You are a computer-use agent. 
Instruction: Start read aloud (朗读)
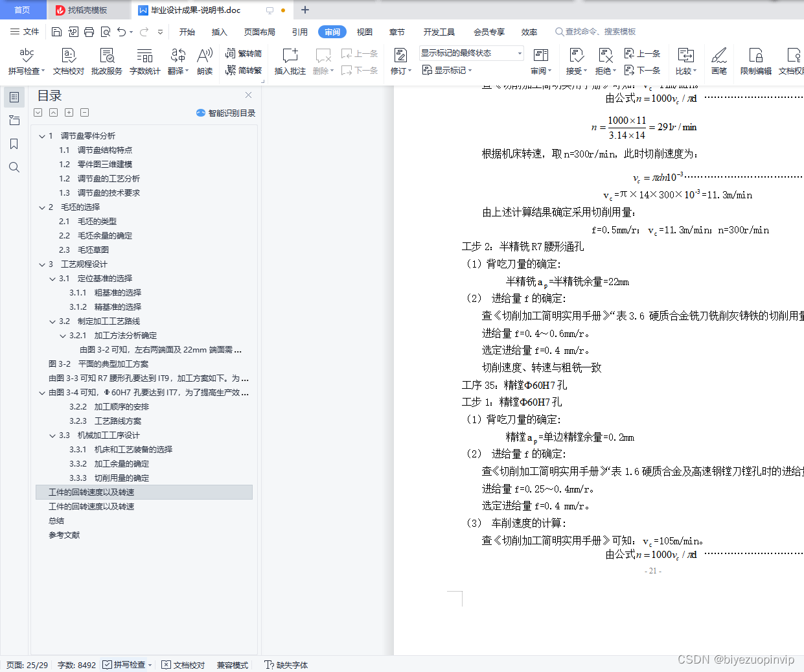tap(205, 62)
